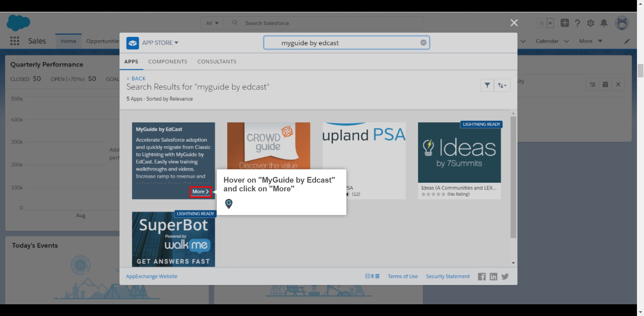
Task: Click the Today's Events heading
Action: [x=35, y=245]
